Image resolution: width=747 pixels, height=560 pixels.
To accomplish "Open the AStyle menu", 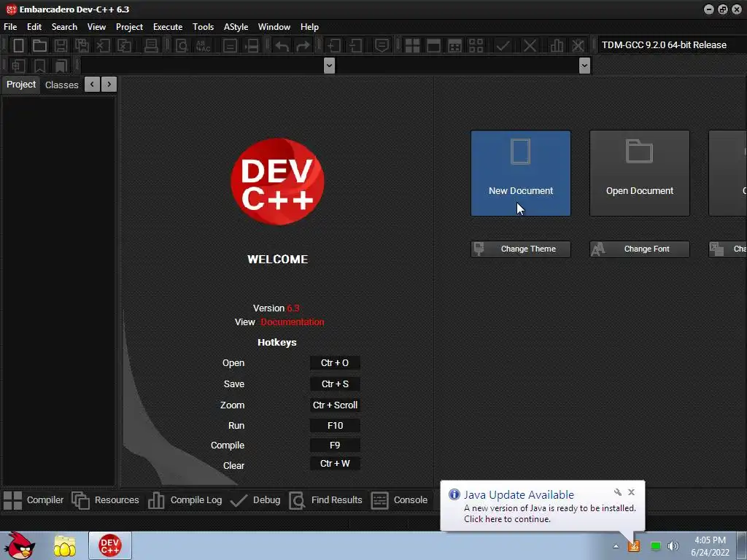I will [x=236, y=27].
